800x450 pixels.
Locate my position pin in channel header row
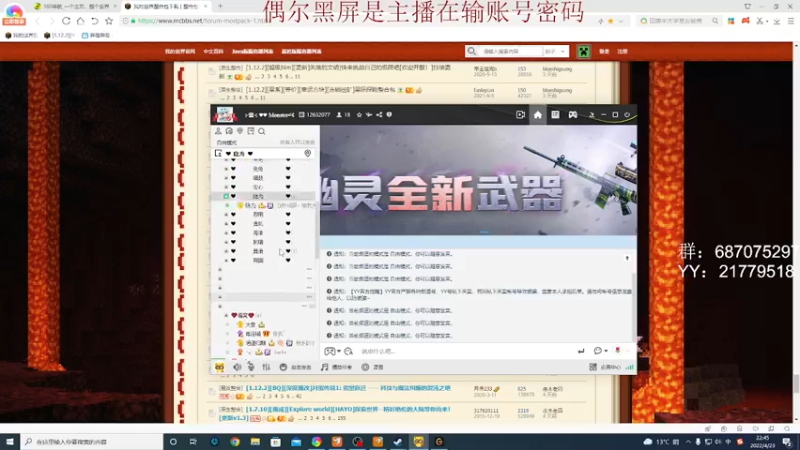click(308, 154)
